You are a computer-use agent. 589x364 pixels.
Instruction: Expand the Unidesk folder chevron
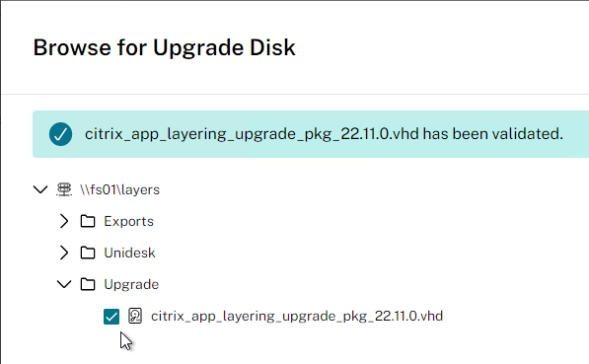point(64,253)
